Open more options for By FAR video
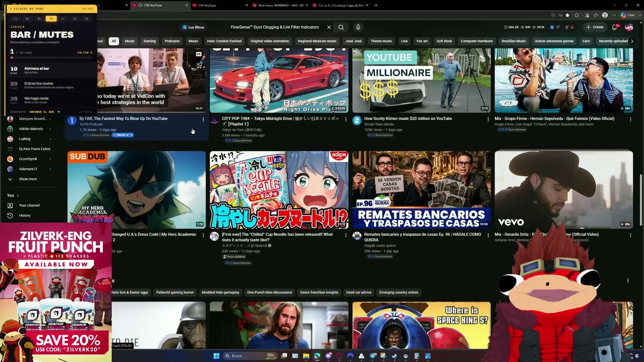The image size is (644, 362). coord(203,119)
